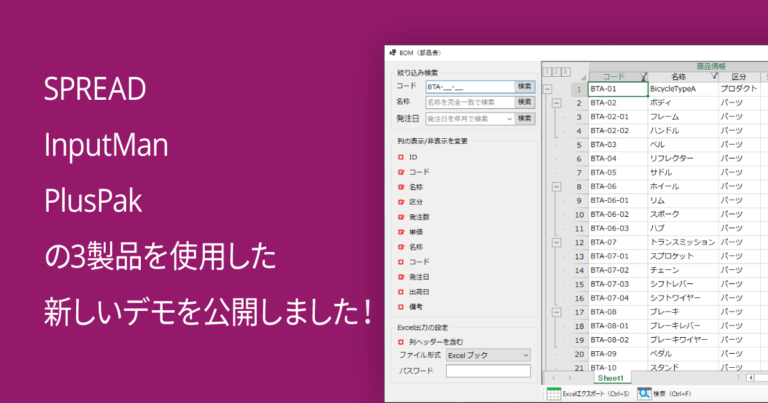
Task: Toggle the 出荷日 column checkbox
Action: pyautogui.click(x=401, y=292)
